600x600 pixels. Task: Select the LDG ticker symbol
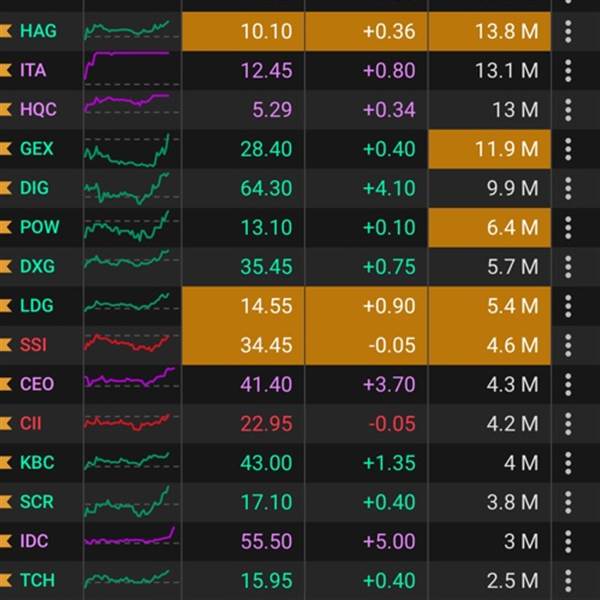click(x=38, y=306)
